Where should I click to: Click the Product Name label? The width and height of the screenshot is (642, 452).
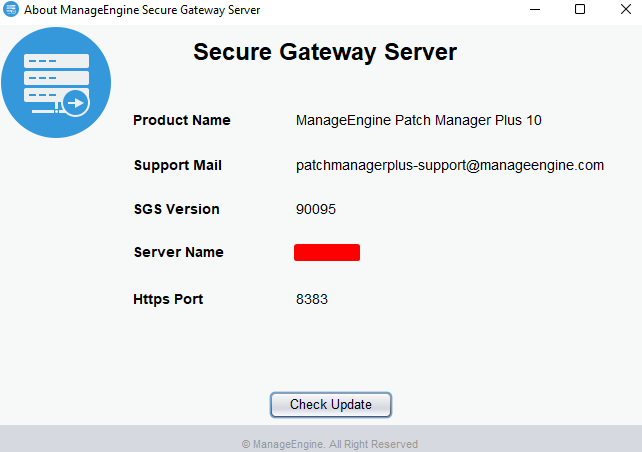182,120
